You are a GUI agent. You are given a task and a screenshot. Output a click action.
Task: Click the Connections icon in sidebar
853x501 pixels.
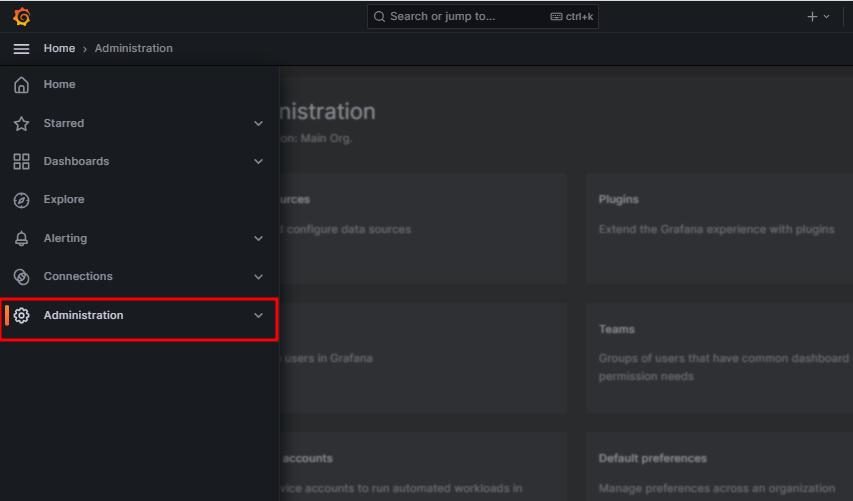[21, 277]
